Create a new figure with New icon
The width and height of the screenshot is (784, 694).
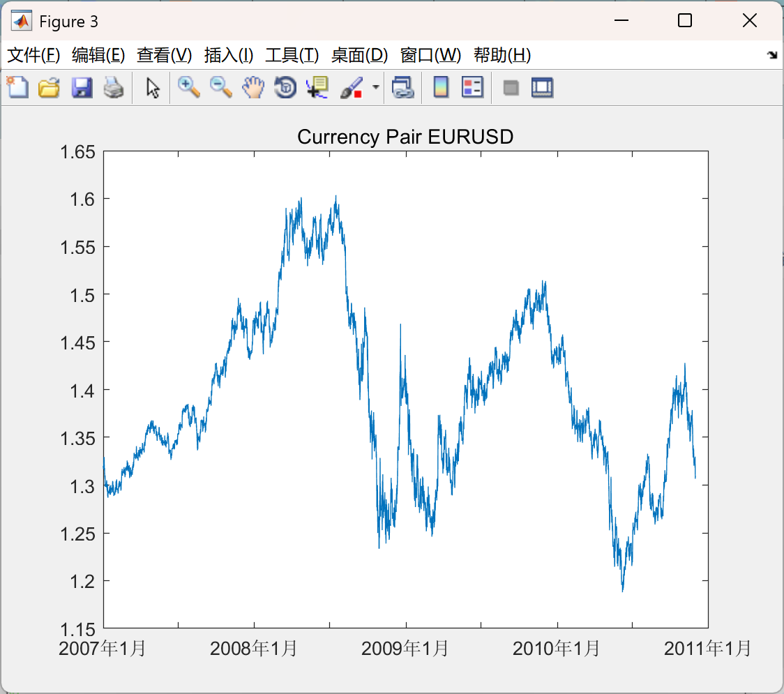pyautogui.click(x=17, y=87)
